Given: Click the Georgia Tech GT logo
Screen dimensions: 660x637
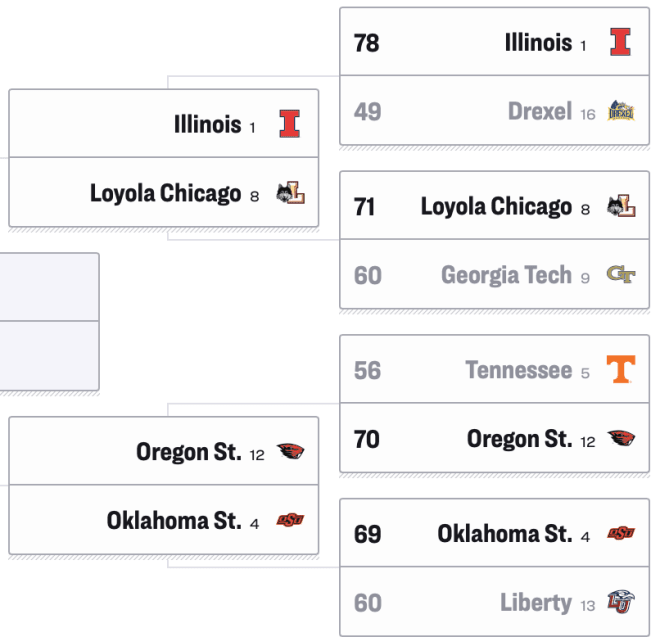Looking at the screenshot, I should click(621, 275).
